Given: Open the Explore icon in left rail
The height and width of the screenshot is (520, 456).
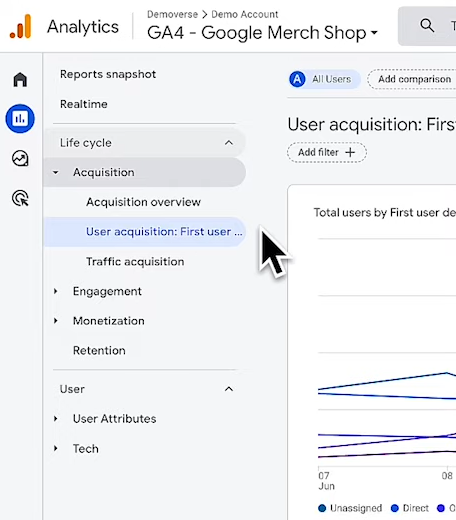Looking at the screenshot, I should coord(20,158).
